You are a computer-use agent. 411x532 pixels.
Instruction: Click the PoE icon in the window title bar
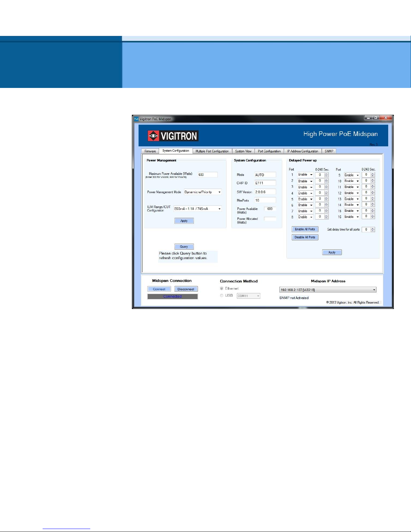click(136, 119)
